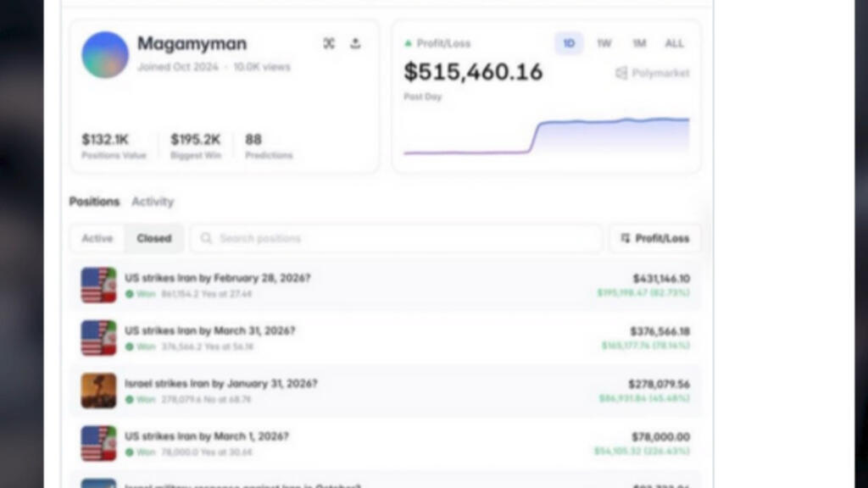Switch to the Activity tab
This screenshot has width=868, height=488.
point(153,202)
